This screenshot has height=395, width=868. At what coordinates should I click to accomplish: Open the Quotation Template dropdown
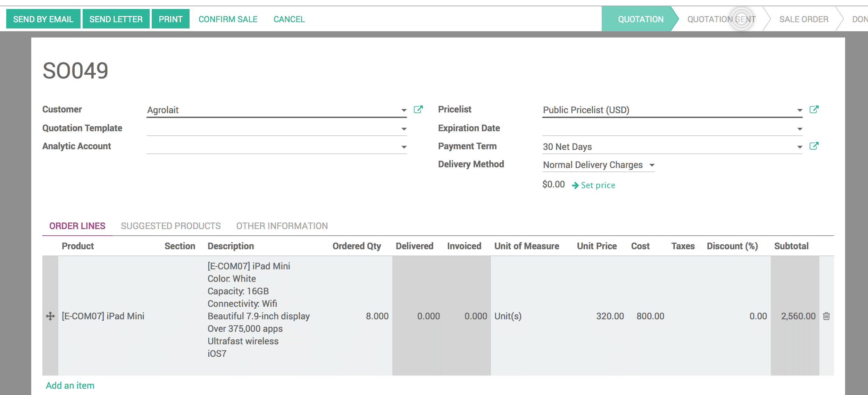tap(403, 129)
